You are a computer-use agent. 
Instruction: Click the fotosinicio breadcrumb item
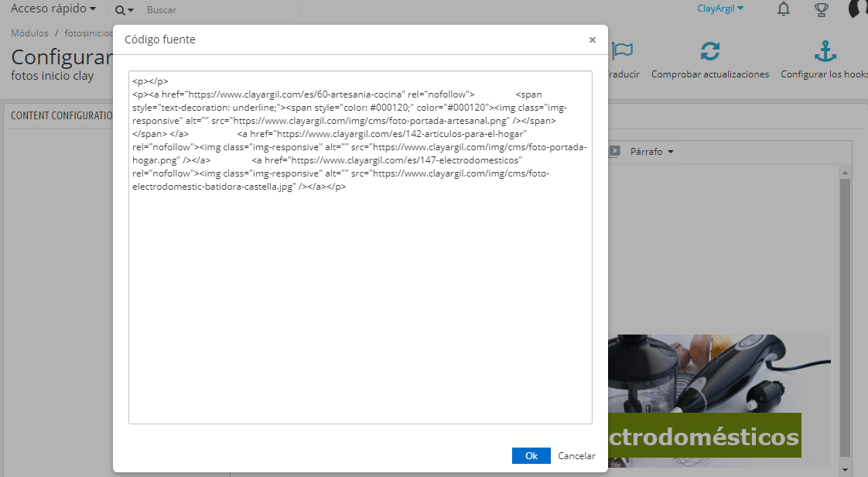coord(88,33)
